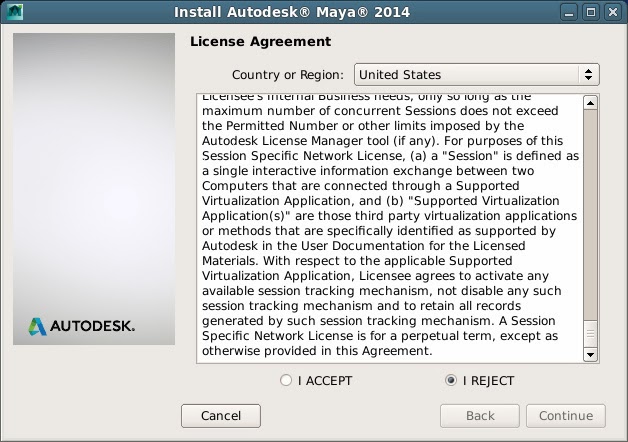Click the Maya installer icon in title bar
The width and height of the screenshot is (628, 442).
coord(15,12)
